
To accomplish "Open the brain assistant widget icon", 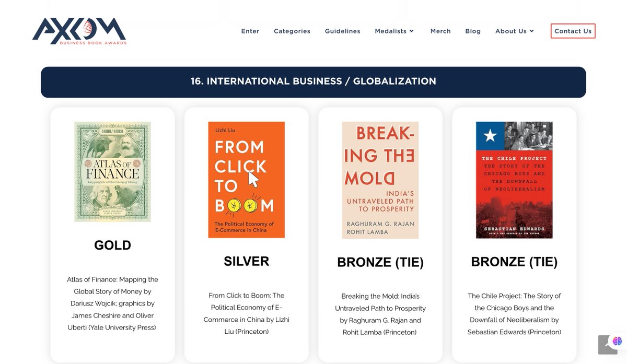I will 617,341.
